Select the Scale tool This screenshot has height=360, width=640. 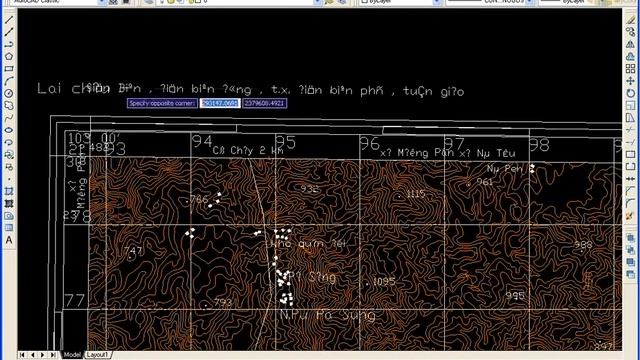point(631,105)
